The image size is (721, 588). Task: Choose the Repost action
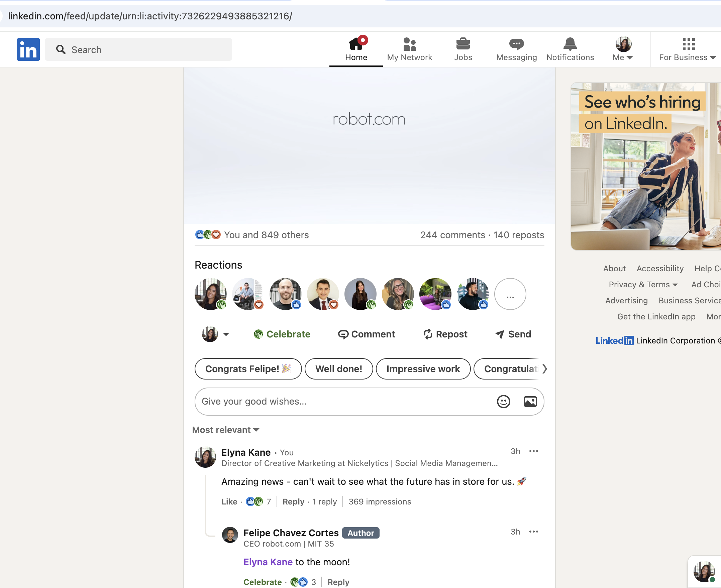click(445, 334)
